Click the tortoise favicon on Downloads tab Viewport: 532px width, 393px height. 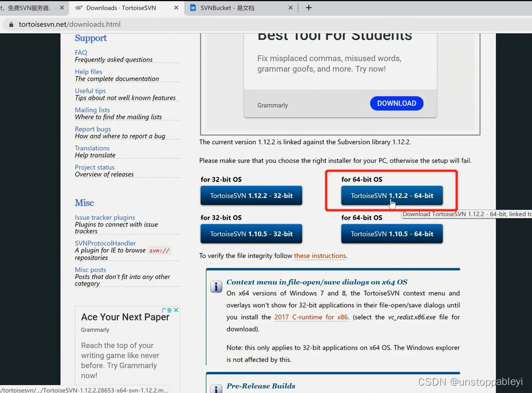[78, 8]
